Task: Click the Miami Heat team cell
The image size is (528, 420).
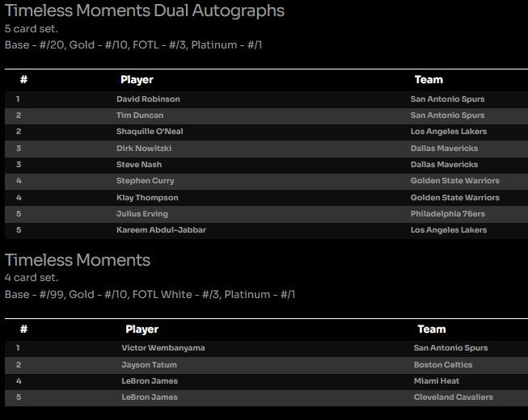Action: click(x=437, y=381)
